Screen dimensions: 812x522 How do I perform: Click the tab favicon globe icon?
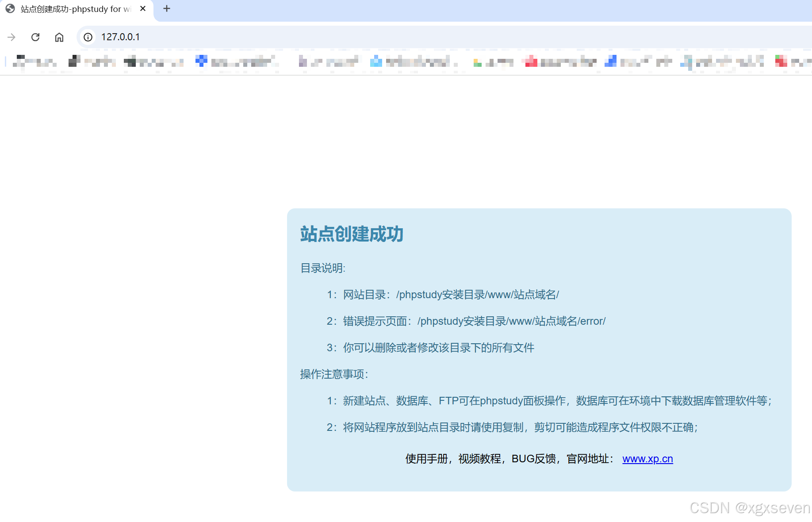(10, 9)
